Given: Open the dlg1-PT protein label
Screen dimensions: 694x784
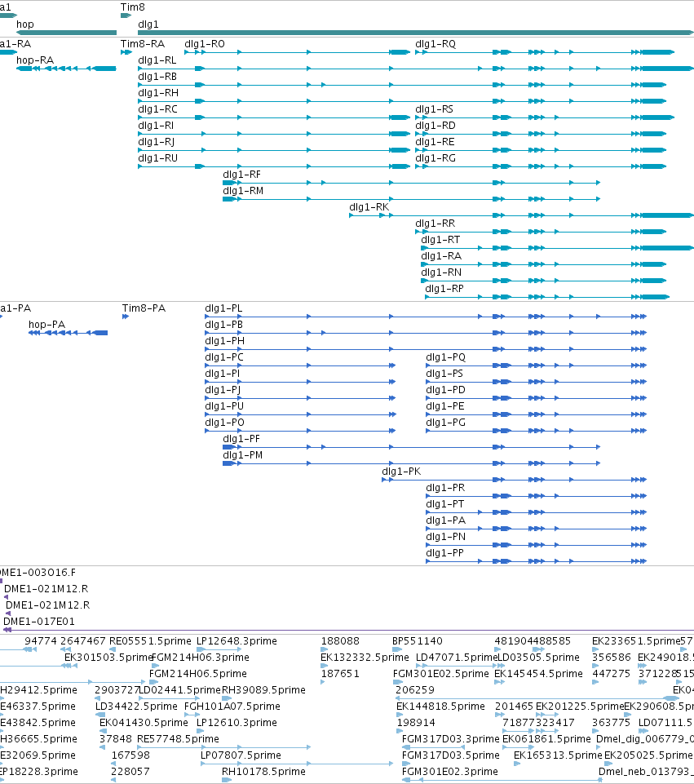Looking at the screenshot, I should point(444,504).
